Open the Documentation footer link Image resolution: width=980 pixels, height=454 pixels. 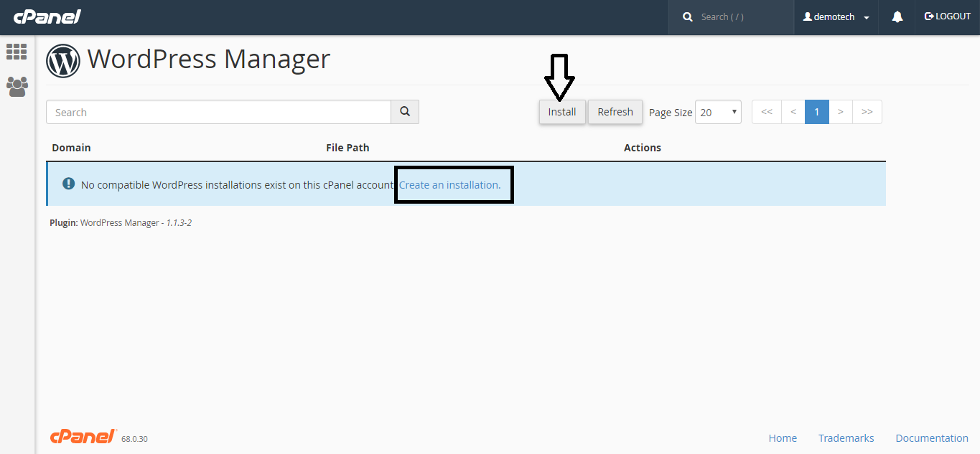(x=932, y=438)
